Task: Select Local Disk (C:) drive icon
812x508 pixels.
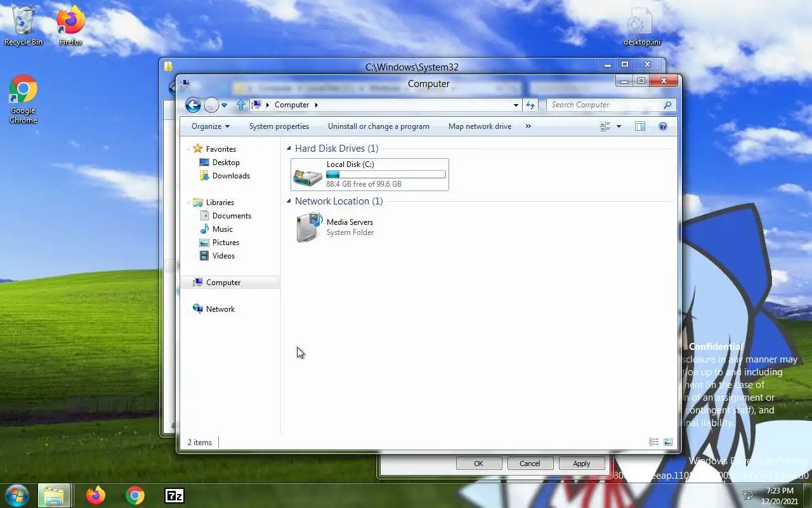Action: (x=308, y=175)
